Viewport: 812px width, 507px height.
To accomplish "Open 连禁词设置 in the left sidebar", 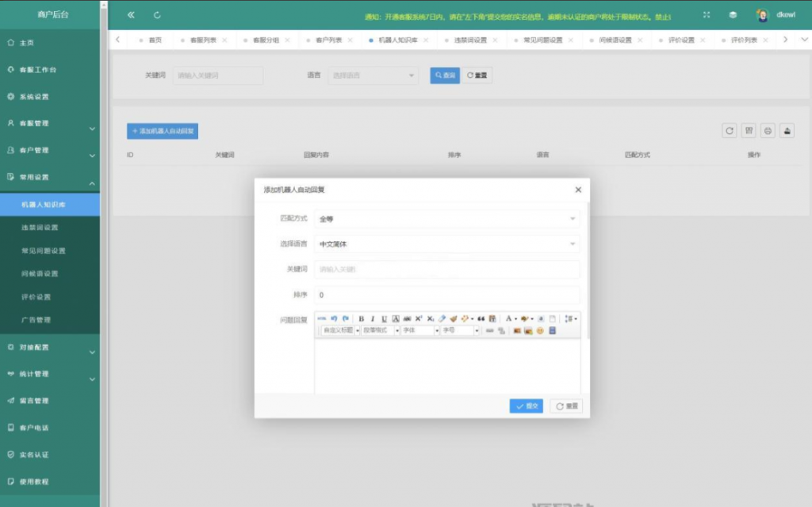I will 40,228.
